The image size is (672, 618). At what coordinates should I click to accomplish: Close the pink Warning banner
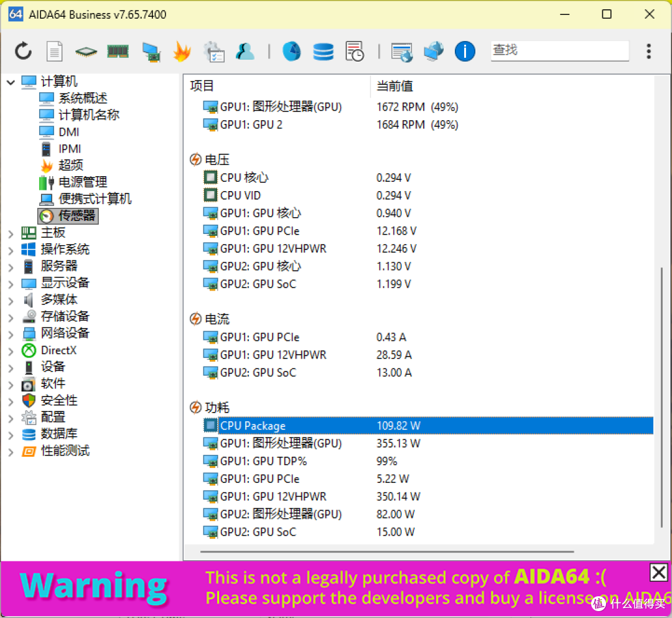(659, 573)
